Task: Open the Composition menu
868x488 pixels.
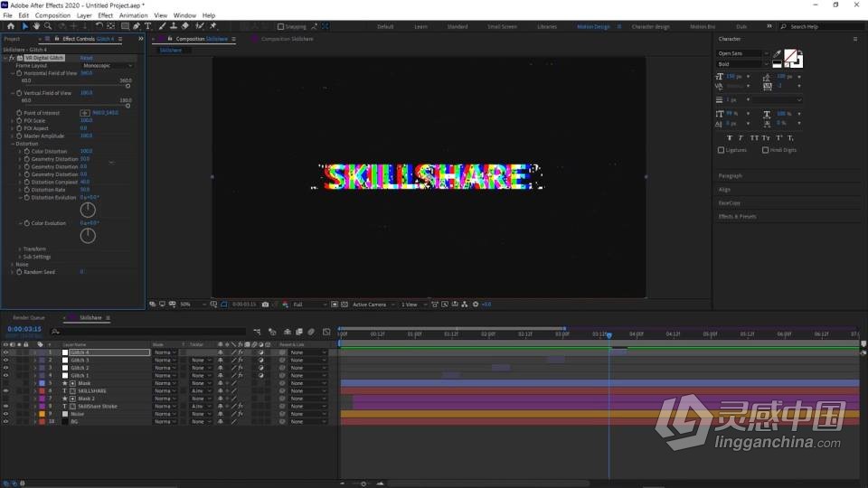Action: click(52, 15)
